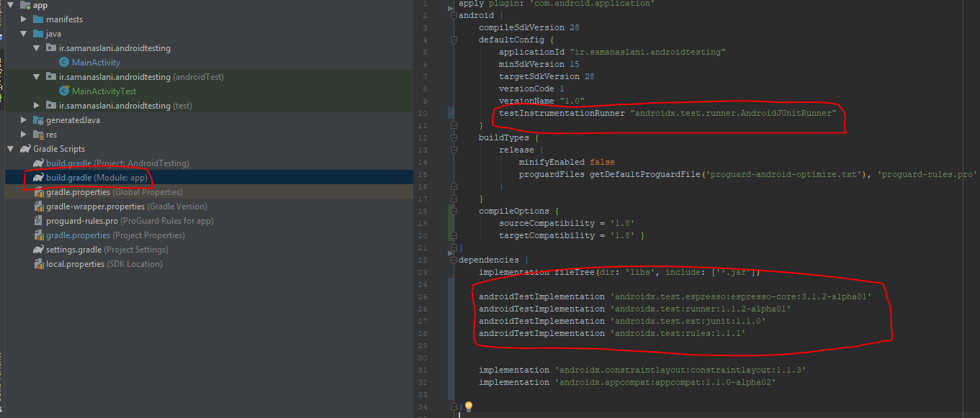Click the minifyEnabled false line
980x418 pixels.
coord(567,162)
